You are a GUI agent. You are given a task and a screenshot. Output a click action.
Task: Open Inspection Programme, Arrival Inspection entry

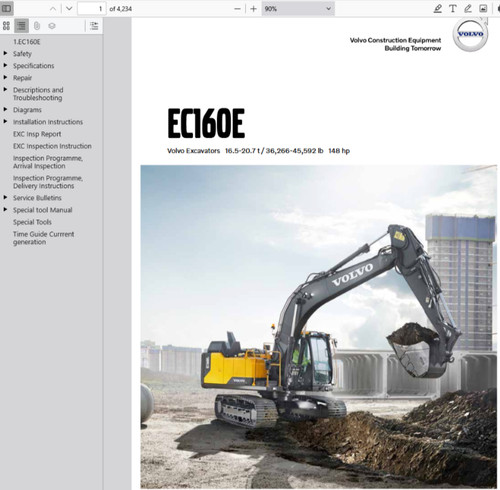[48, 162]
